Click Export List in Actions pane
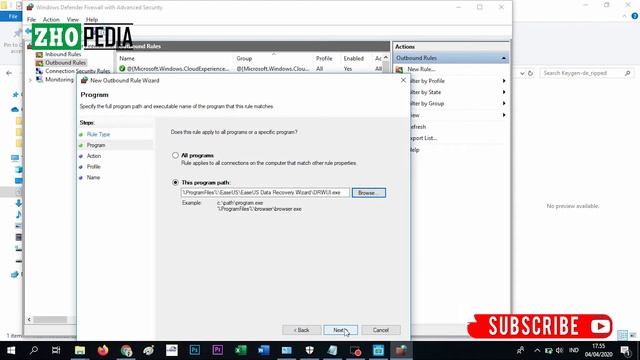The height and width of the screenshot is (360, 640). 424,138
